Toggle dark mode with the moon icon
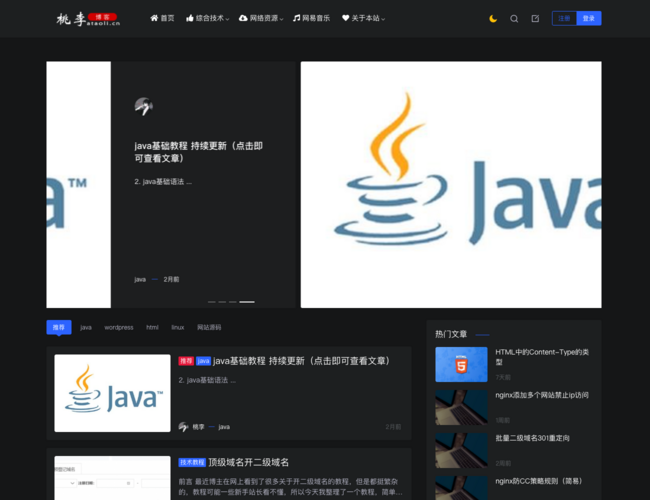This screenshot has height=500, width=650. pos(493,19)
